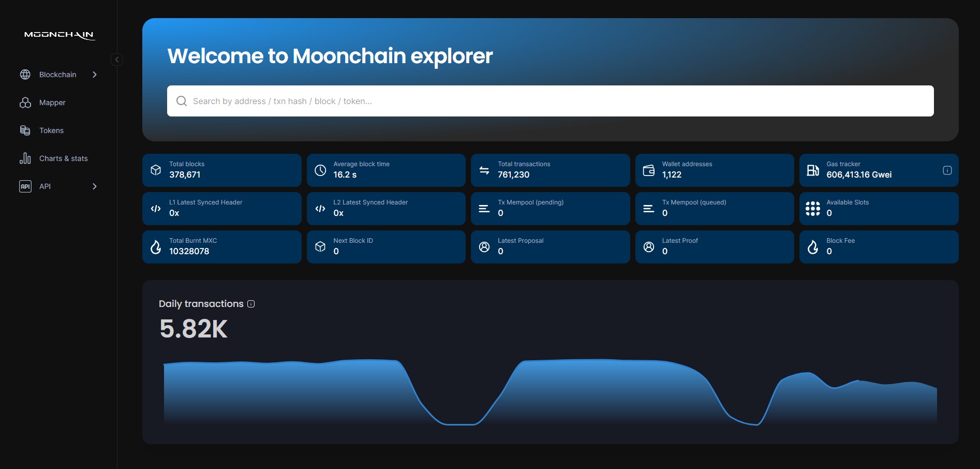Click the Moonchain logo

point(59,35)
